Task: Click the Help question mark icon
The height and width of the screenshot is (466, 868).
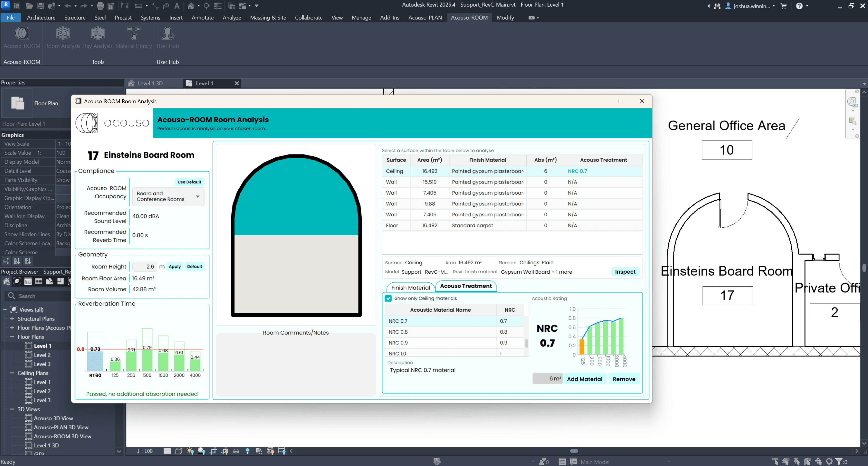Action: point(799,6)
